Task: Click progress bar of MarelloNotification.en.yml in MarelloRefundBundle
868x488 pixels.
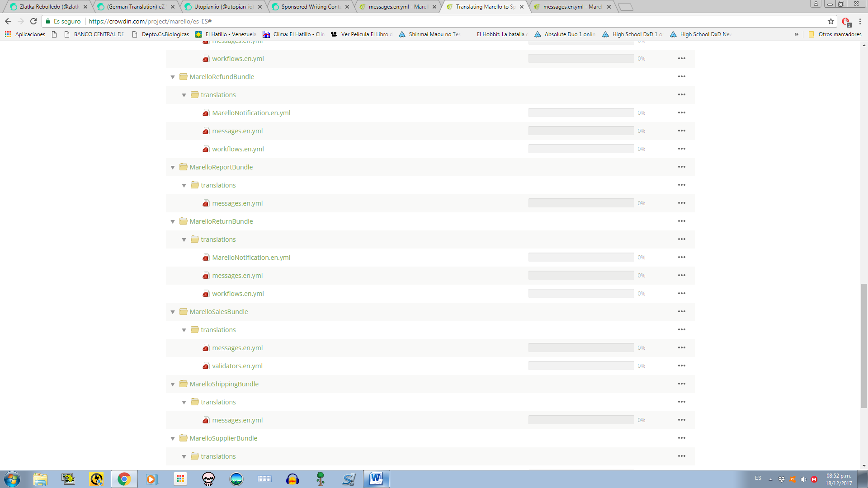Action: 581,113
